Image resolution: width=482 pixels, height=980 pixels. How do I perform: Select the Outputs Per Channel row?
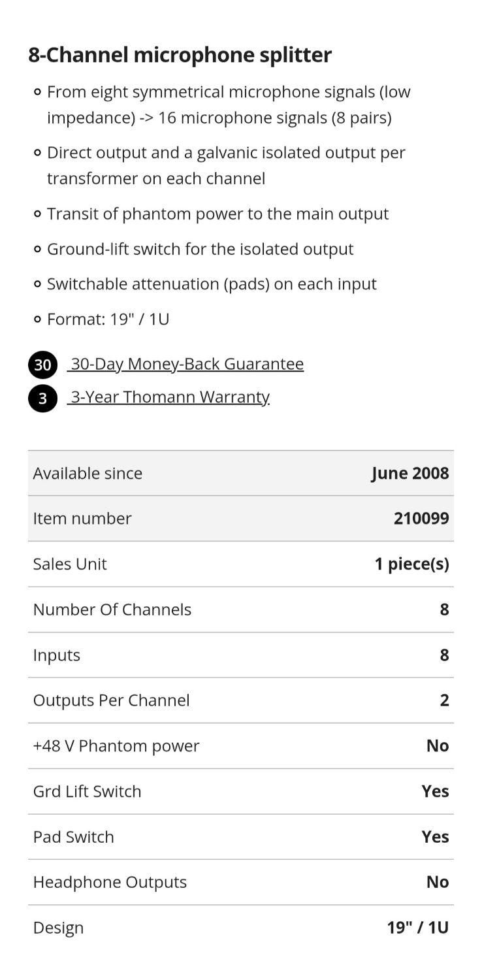[x=241, y=700]
